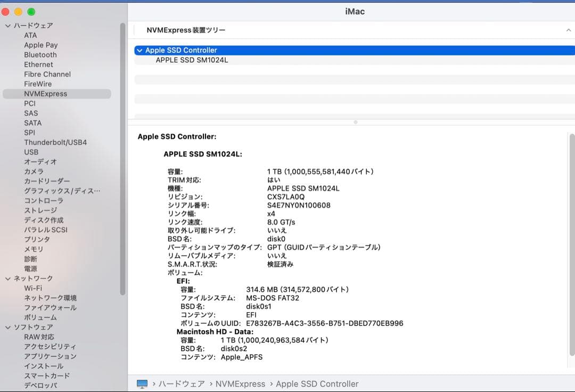Click the Macintosh HD - Data heading
Viewport: 575px width, 392px height.
click(215, 332)
